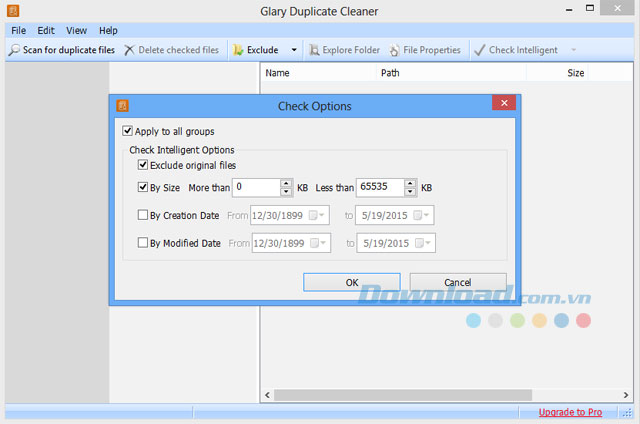
Task: Open the File menu
Action: tap(18, 31)
